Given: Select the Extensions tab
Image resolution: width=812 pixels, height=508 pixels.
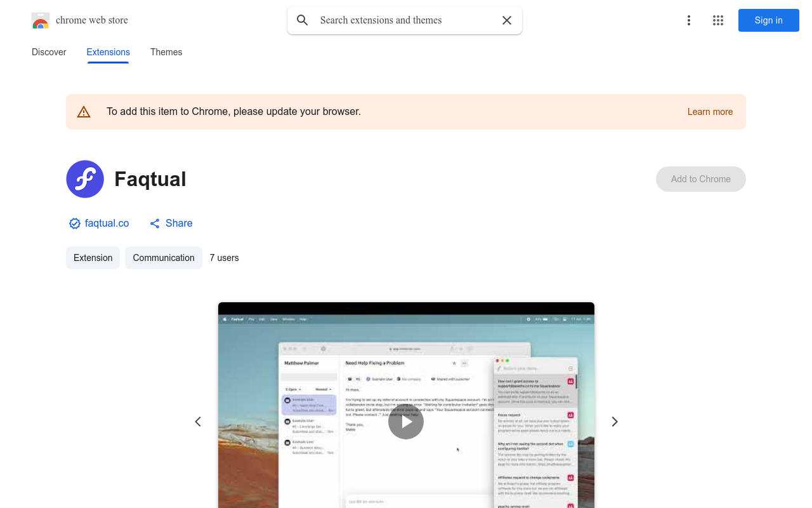Looking at the screenshot, I should (108, 52).
